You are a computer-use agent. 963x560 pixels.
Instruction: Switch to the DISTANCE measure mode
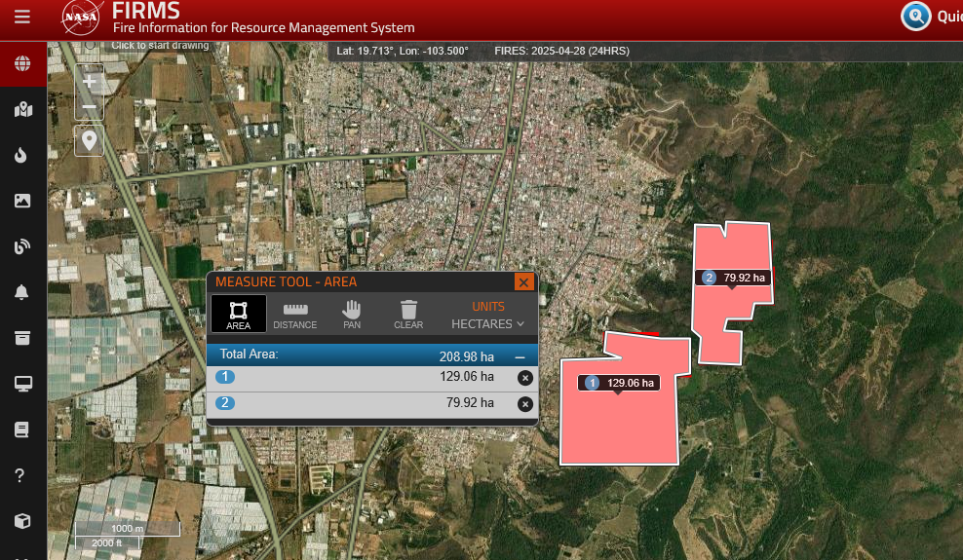pyautogui.click(x=294, y=315)
